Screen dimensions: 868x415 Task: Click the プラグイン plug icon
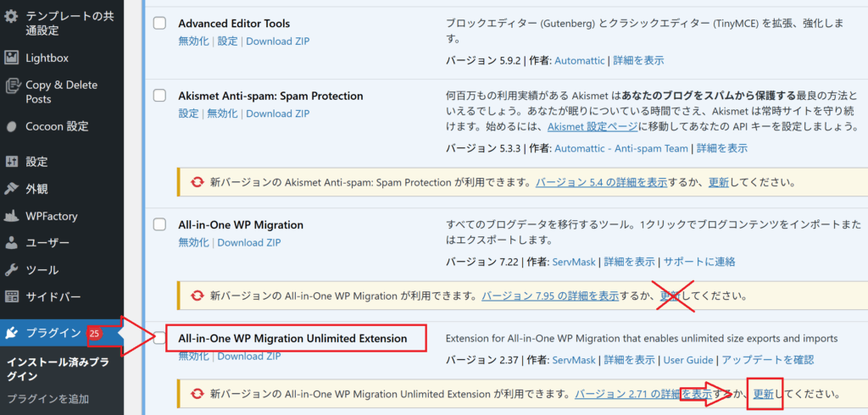12,333
